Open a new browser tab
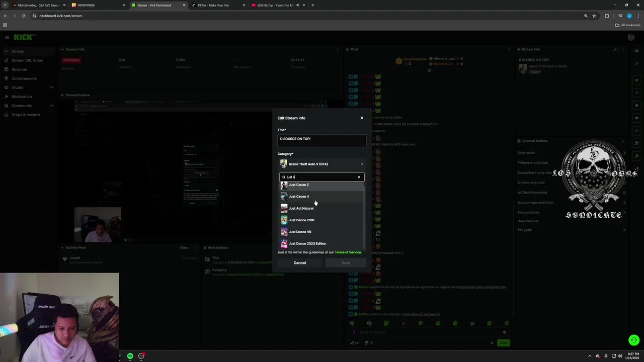644x362 pixels. click(x=312, y=5)
